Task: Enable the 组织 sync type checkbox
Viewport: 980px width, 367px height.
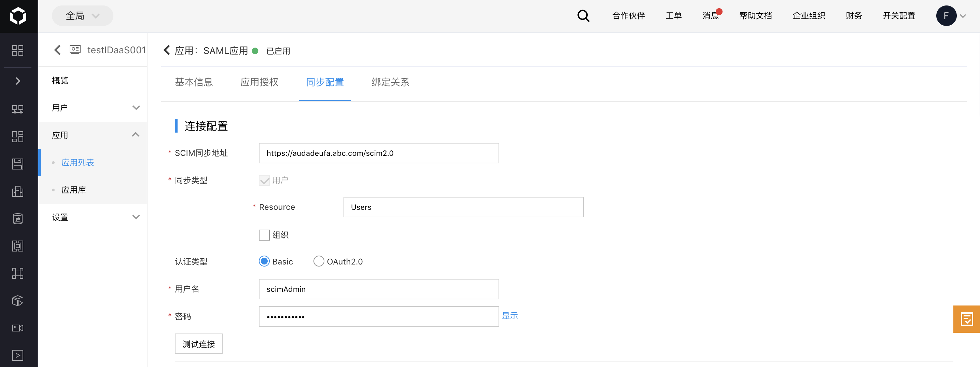Action: point(264,235)
